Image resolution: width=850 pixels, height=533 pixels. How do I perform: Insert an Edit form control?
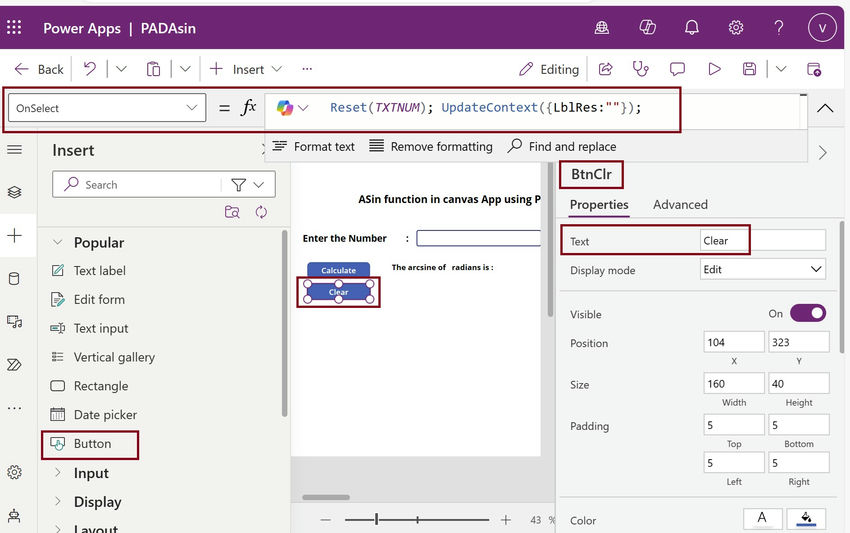[x=87, y=299]
